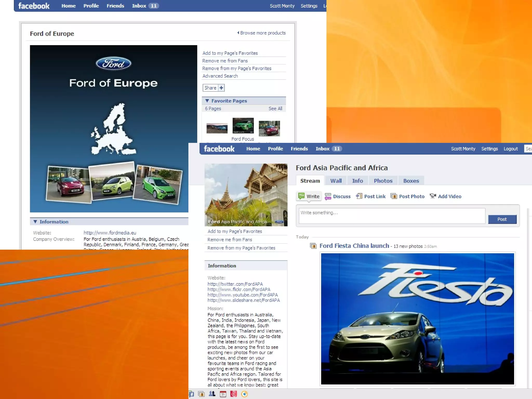Click the red app icon in bottom bar

pyautogui.click(x=234, y=394)
